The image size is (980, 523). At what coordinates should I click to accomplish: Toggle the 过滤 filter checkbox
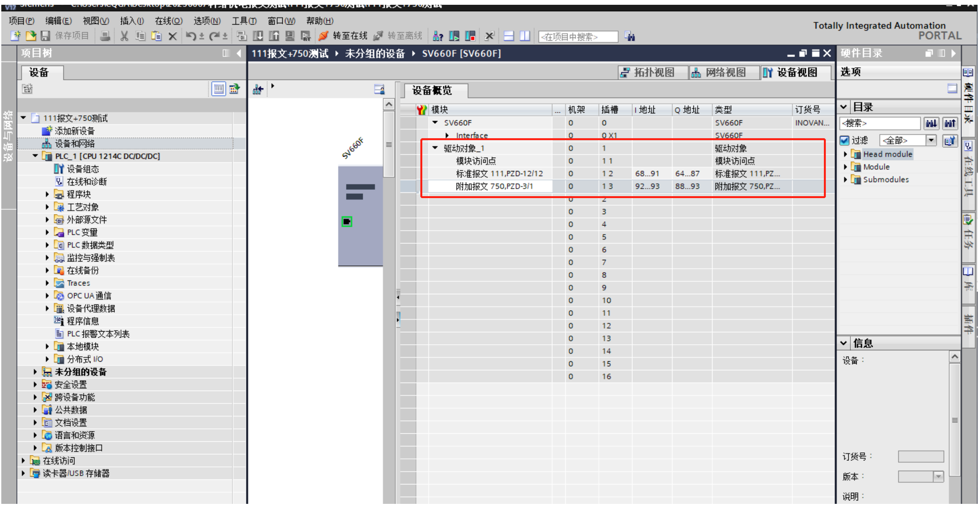844,140
